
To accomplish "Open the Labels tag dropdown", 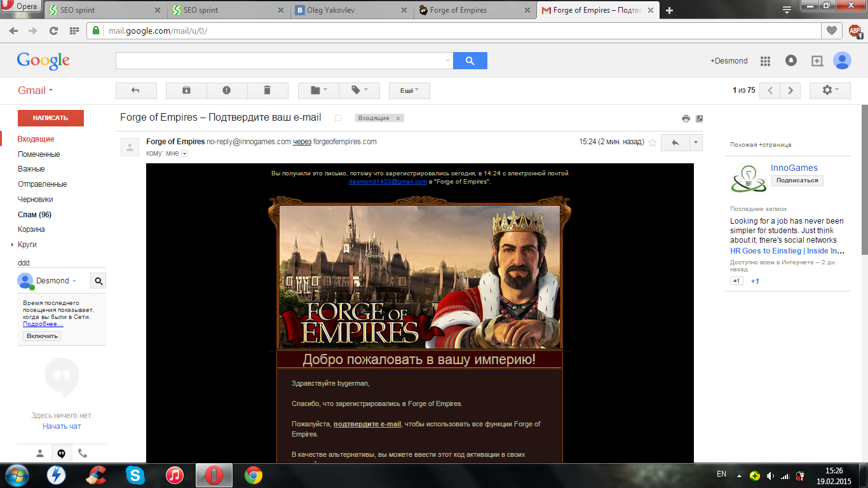I will click(359, 91).
